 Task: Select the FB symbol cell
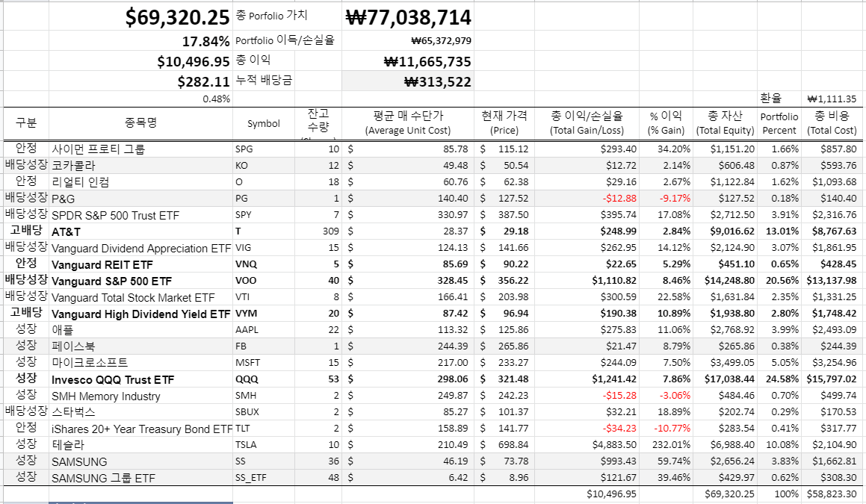click(264, 346)
